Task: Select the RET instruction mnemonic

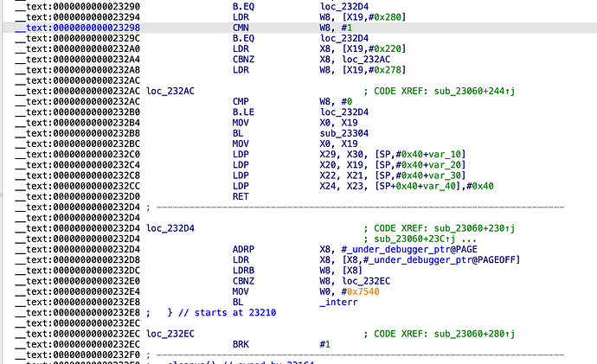Action: [241, 196]
